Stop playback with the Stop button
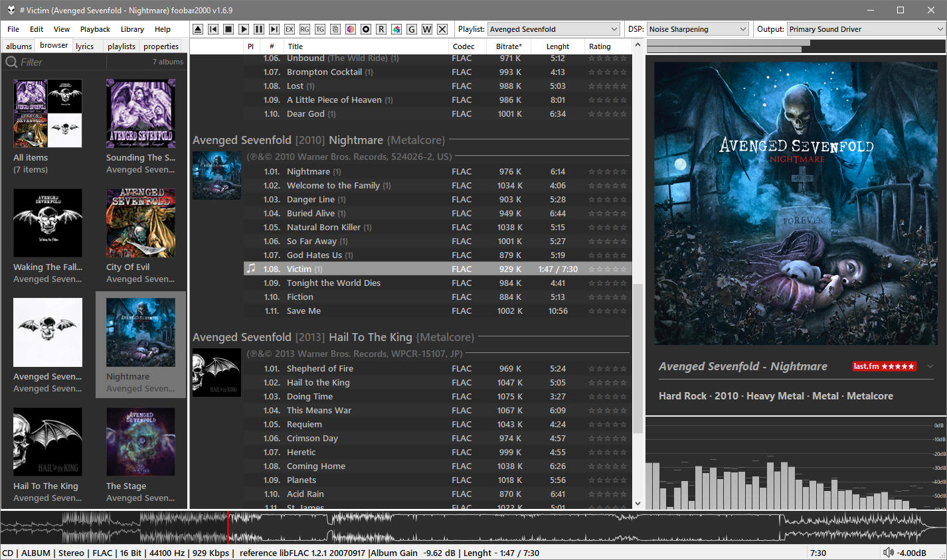947x560 pixels. [228, 29]
